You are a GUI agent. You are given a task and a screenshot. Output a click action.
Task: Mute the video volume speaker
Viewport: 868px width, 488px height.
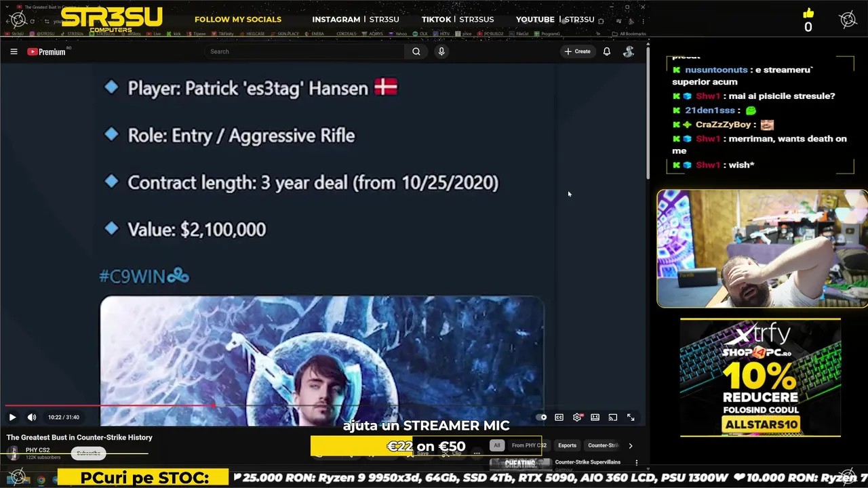(32, 418)
